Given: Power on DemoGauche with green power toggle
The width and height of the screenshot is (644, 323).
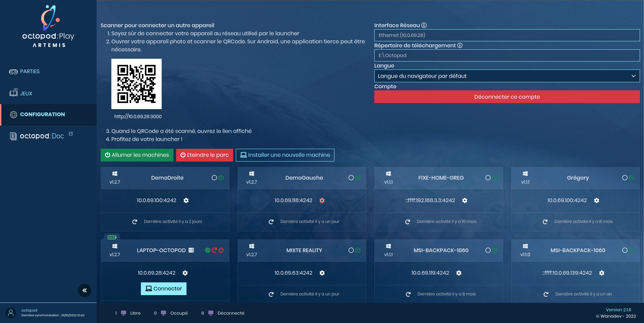Looking at the screenshot, I should click(358, 178).
